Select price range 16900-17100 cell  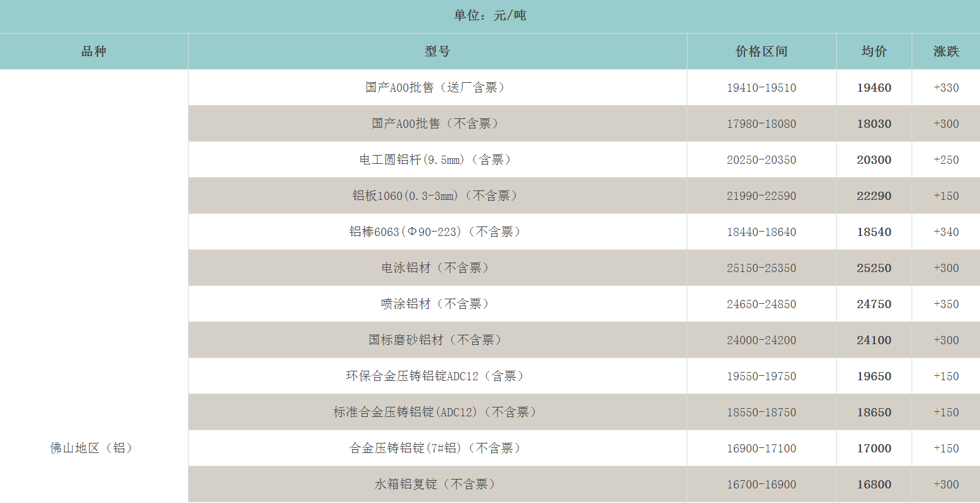[x=761, y=449]
